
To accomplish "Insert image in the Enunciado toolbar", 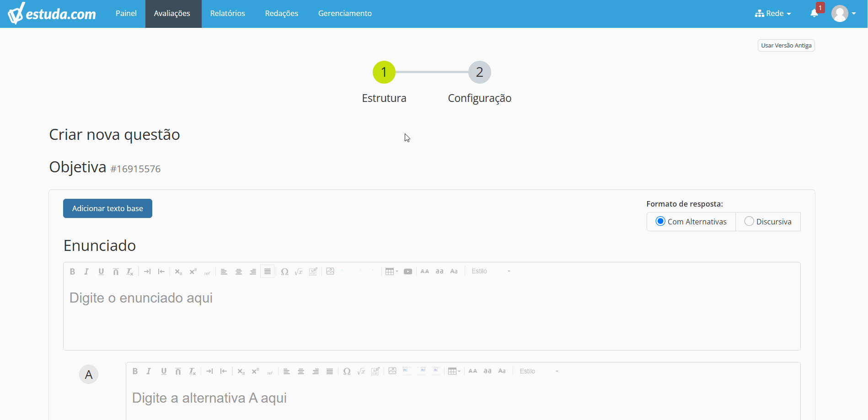I will pos(330,271).
